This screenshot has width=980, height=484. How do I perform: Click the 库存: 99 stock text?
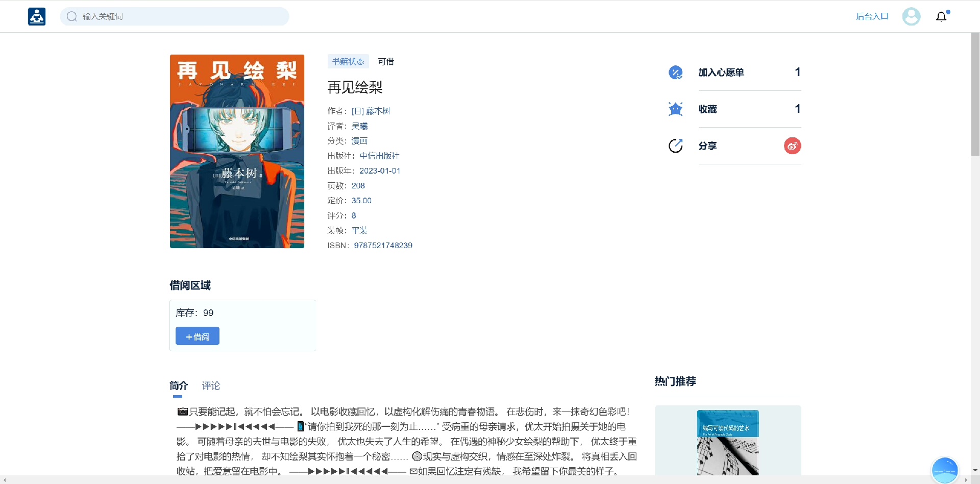pos(194,313)
